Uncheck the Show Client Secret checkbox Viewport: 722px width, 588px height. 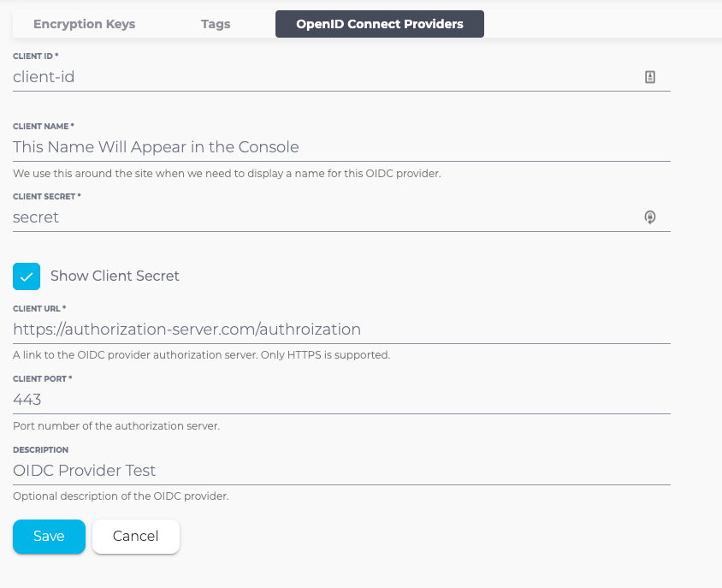(27, 276)
